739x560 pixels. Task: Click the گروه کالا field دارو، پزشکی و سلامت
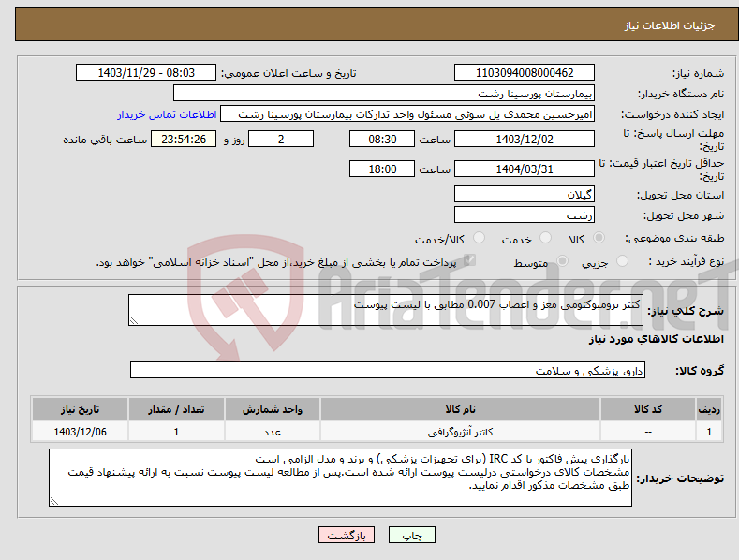[x=388, y=371]
